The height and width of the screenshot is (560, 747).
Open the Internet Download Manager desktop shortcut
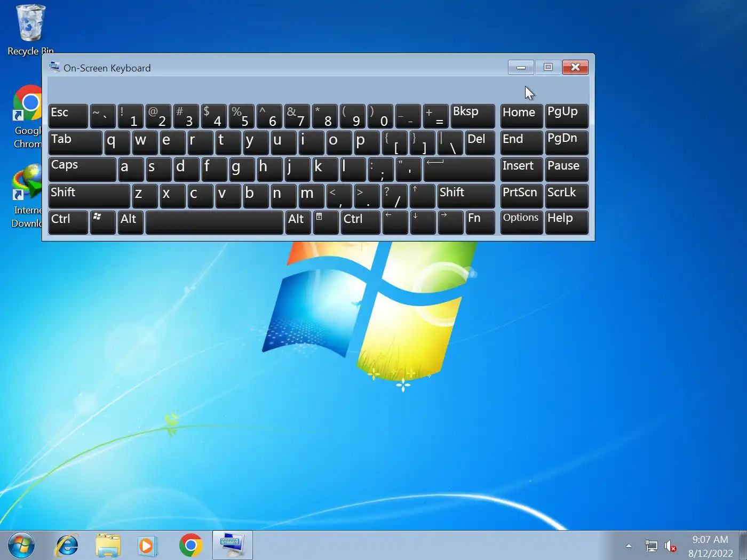pyautogui.click(x=27, y=196)
